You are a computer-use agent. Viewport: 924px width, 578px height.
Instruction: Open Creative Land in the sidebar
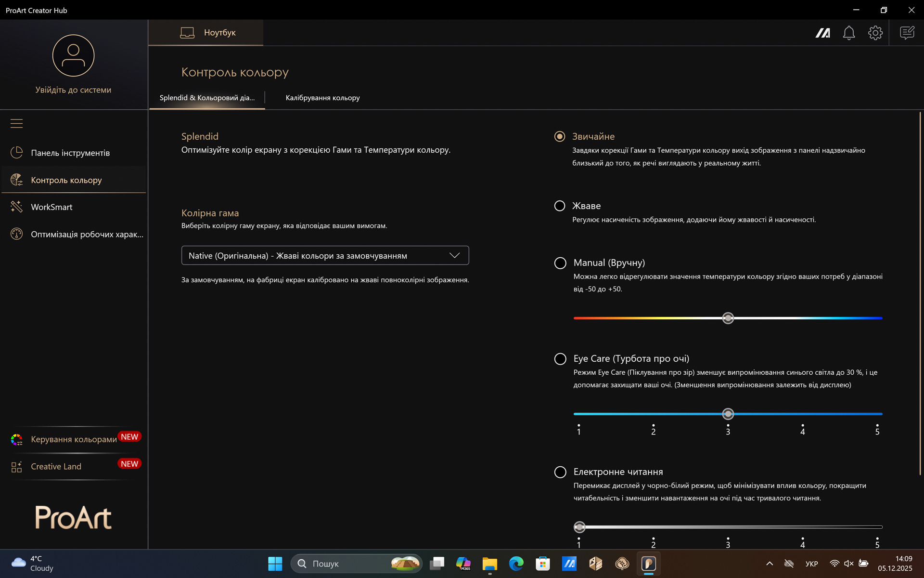(74, 466)
